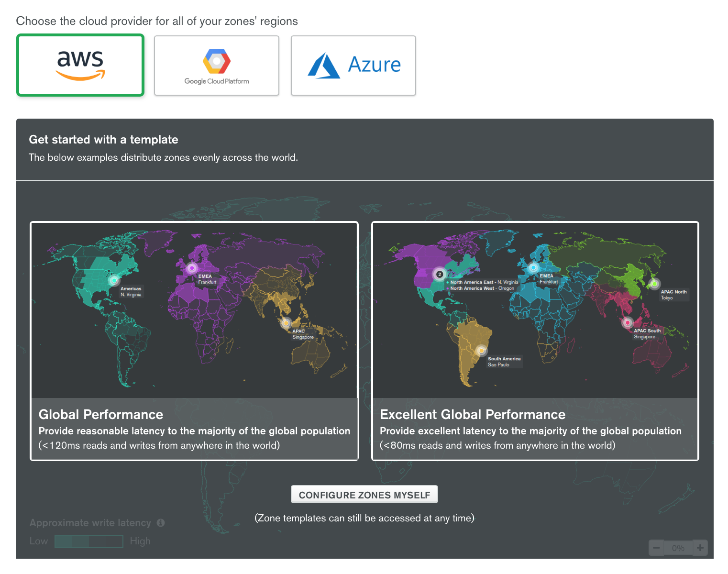Click 'Choose the cloud provider' heading text

[157, 21]
